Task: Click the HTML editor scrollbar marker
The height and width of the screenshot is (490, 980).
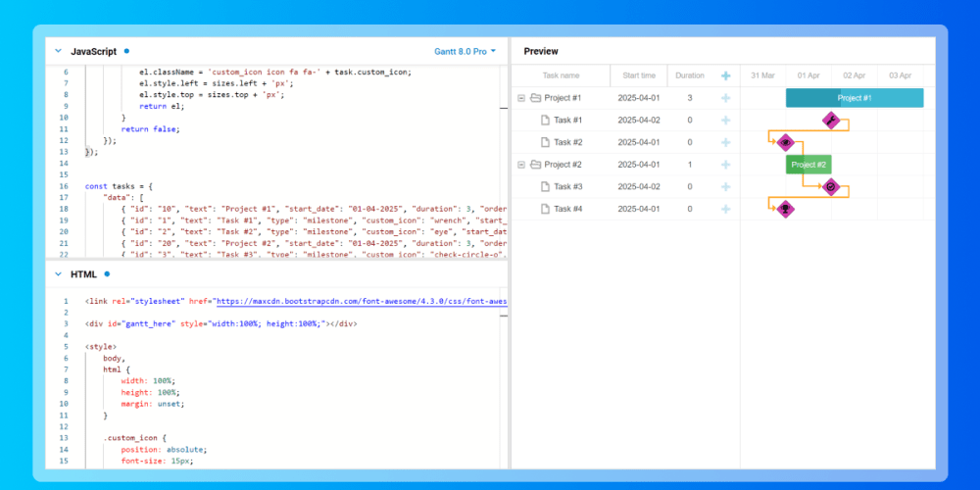Action: click(504, 315)
